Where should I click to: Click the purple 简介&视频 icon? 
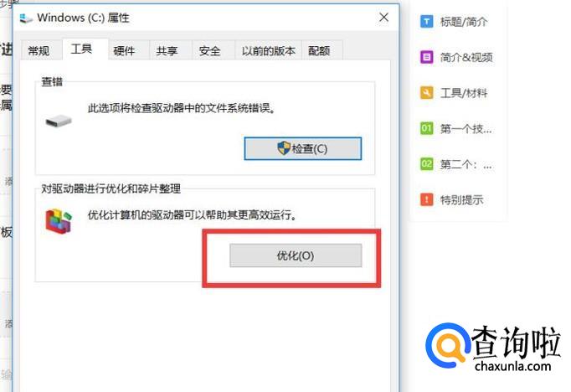426,57
